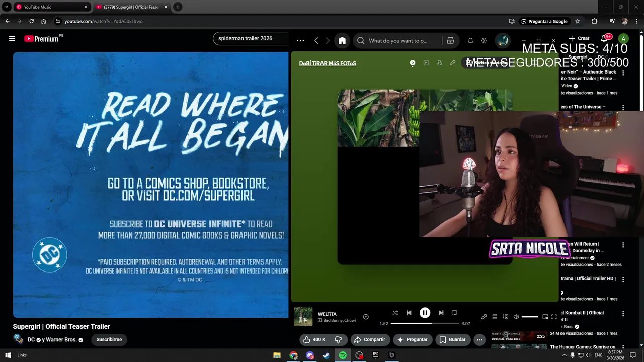Click Suscribirme to the DC channel
Screen dimensions: 644x362
click(109, 339)
